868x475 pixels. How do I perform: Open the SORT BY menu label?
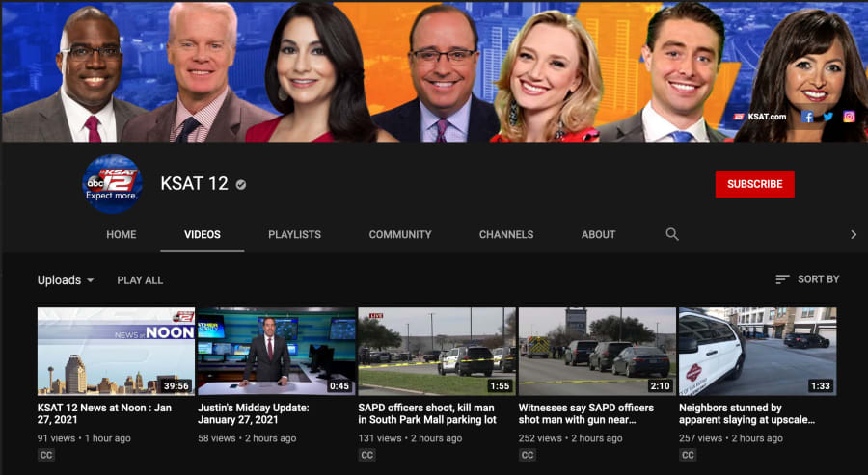(818, 279)
